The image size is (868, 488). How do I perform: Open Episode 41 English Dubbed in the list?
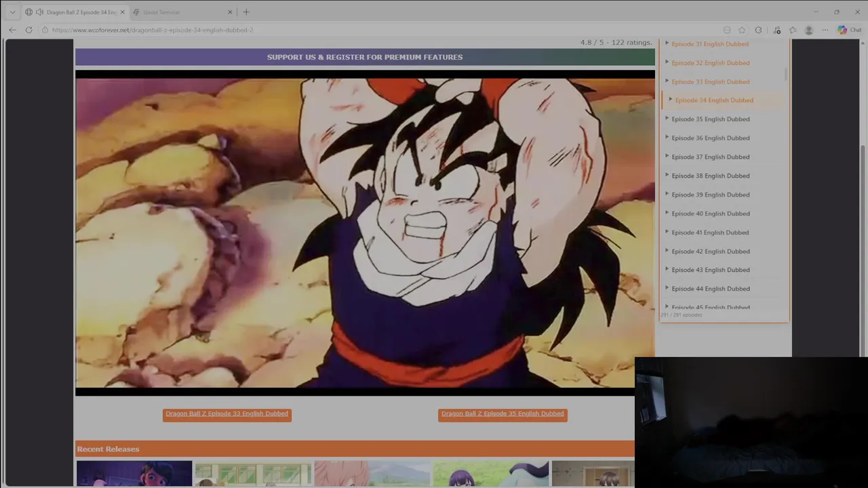click(x=710, y=232)
